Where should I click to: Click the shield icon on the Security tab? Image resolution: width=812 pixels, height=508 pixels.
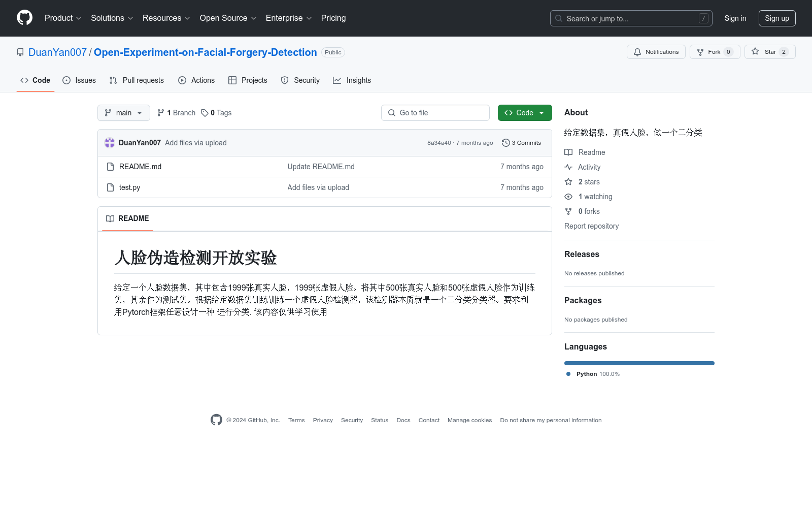click(285, 80)
